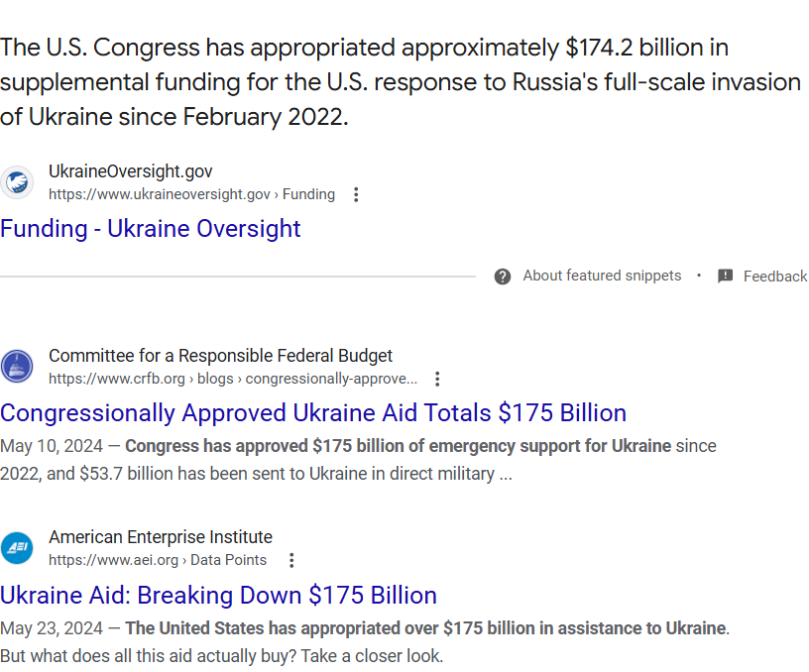Viewport: 809px width, 672px height.
Task: Click the crfb.org › blogs URL breadcrumb
Action: coord(233,379)
